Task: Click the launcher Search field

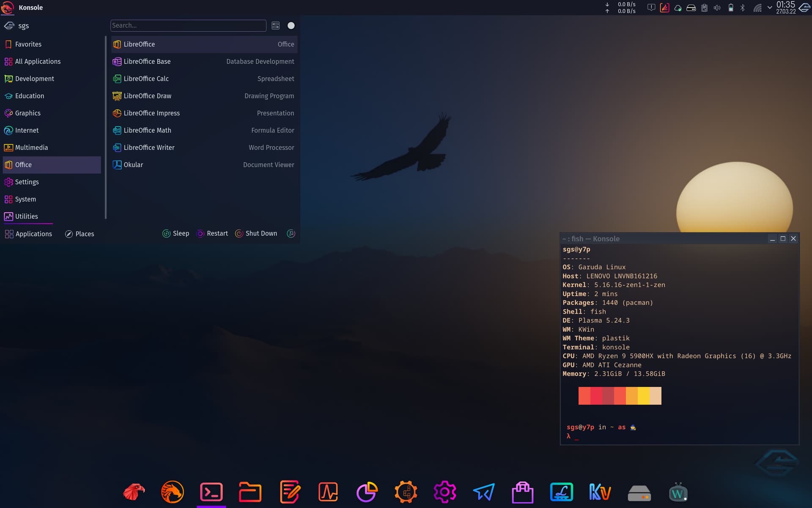Action: pos(188,25)
